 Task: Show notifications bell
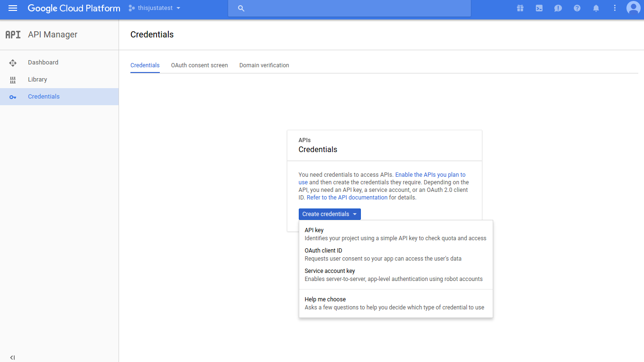click(x=596, y=8)
